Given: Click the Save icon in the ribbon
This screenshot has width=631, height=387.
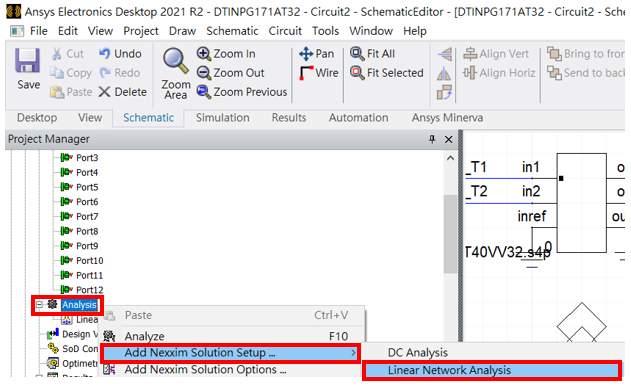Looking at the screenshot, I should click(27, 60).
